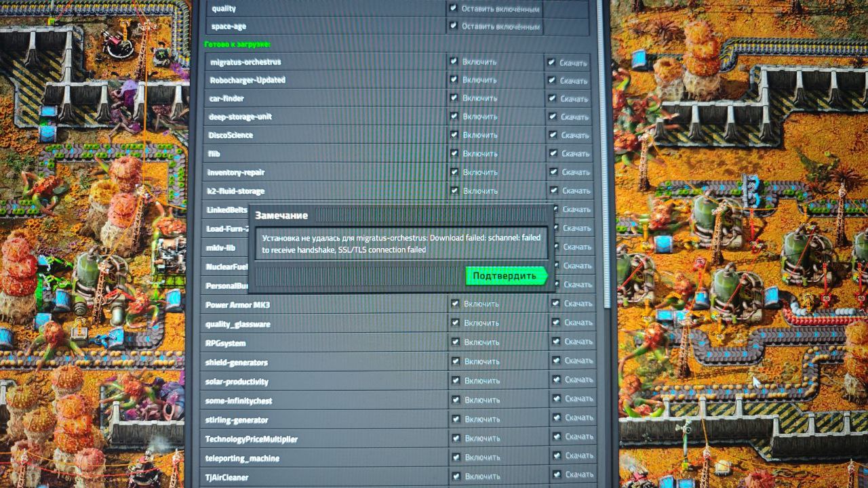The width and height of the screenshot is (868, 488).
Task: Toggle Скачать checkbox for teleporting_machine
Action: coord(556,456)
